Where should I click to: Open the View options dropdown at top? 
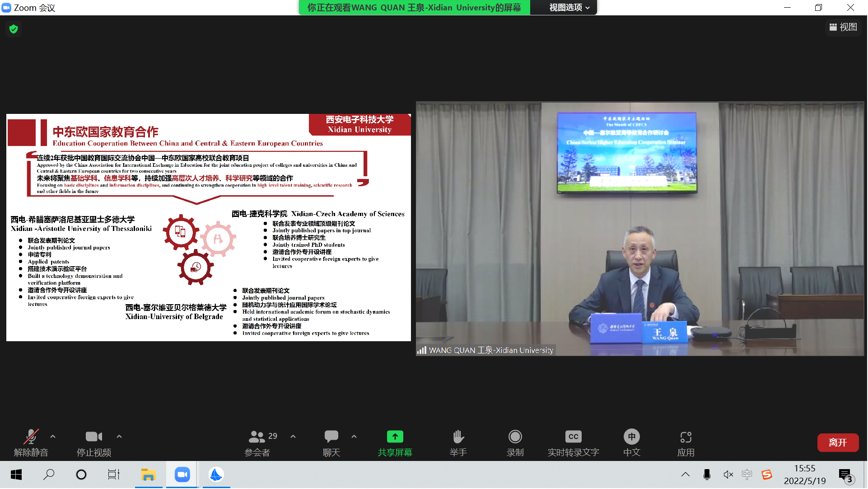click(x=569, y=7)
